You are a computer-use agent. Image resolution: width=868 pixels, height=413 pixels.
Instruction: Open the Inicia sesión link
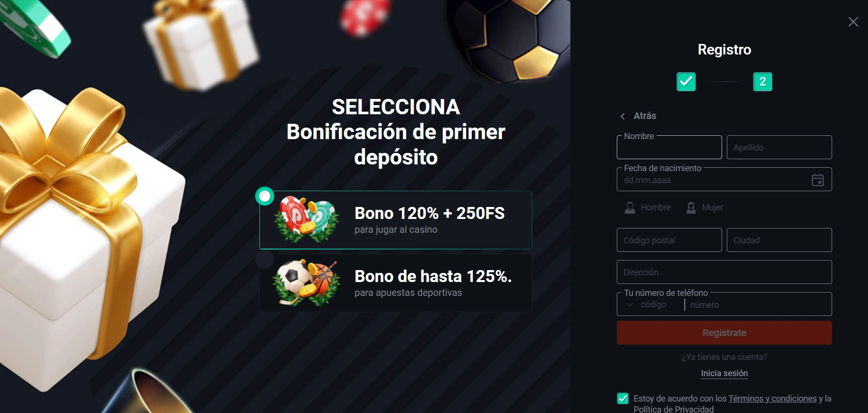[724, 373]
